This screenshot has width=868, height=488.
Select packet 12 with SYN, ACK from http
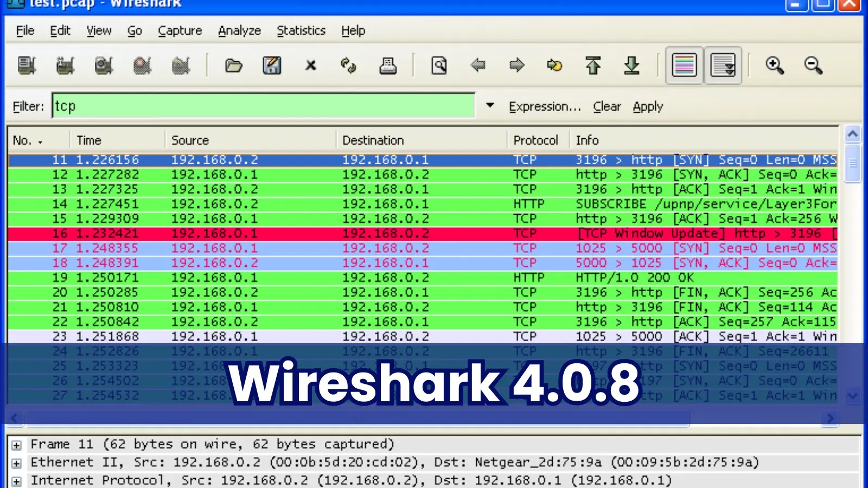[423, 175]
